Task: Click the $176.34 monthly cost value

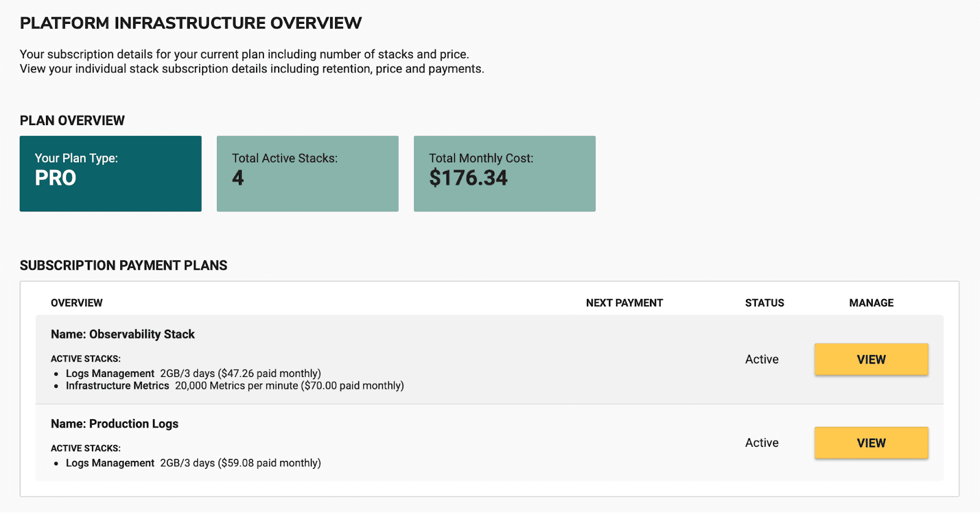Action: [468, 178]
